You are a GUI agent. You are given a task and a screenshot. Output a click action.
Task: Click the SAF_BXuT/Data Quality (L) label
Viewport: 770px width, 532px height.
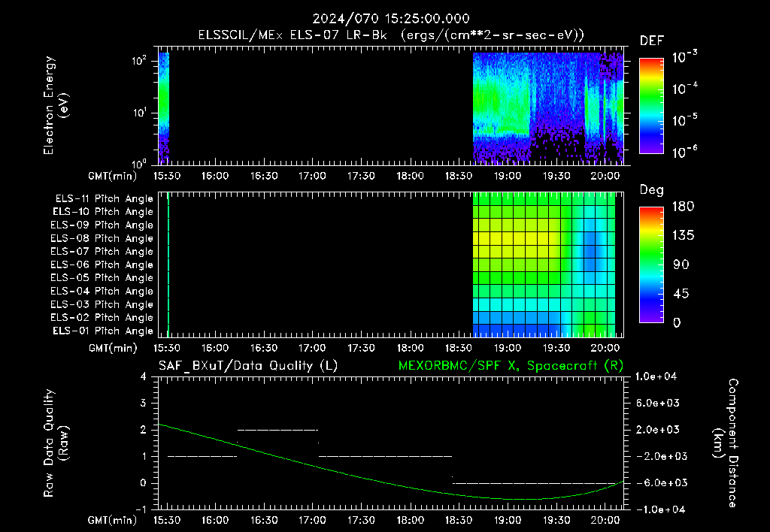248,366
